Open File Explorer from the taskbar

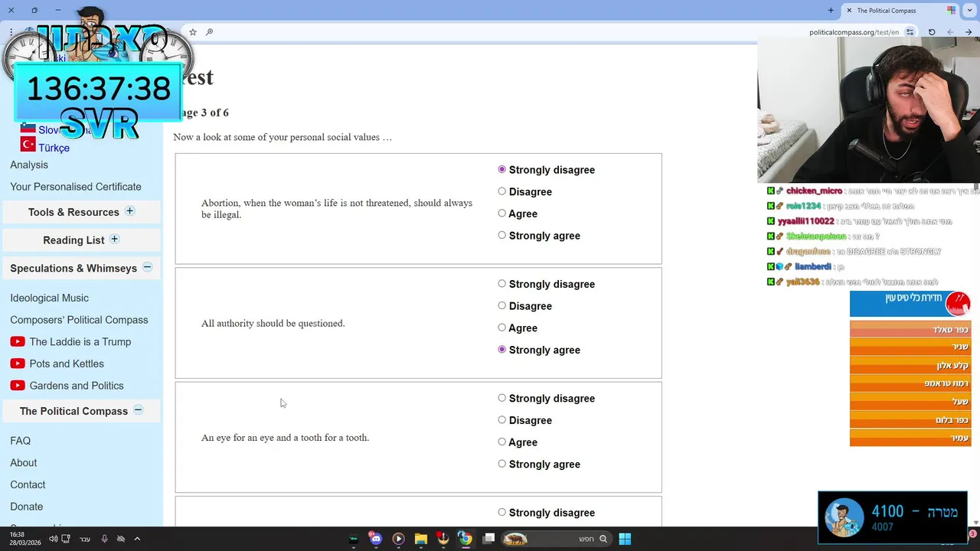(x=420, y=539)
